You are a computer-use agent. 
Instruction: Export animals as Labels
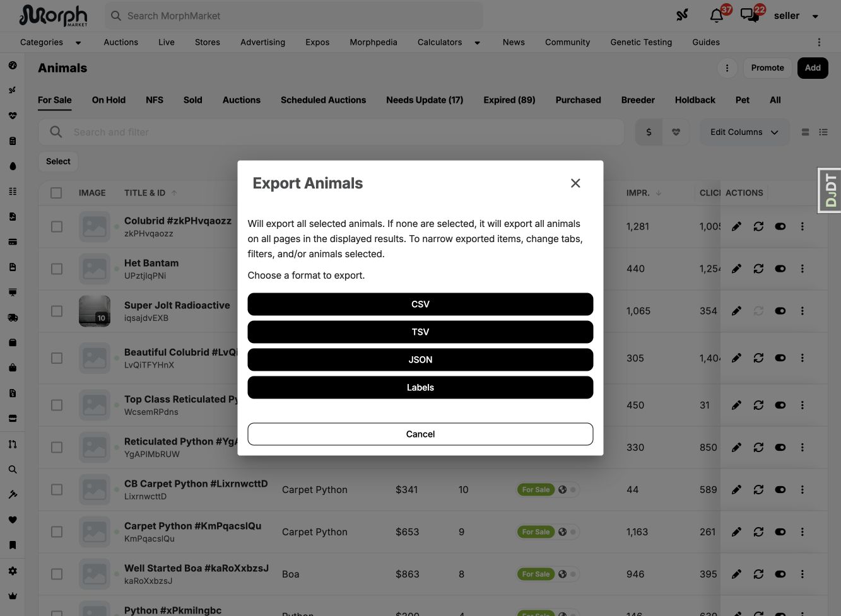(420, 388)
